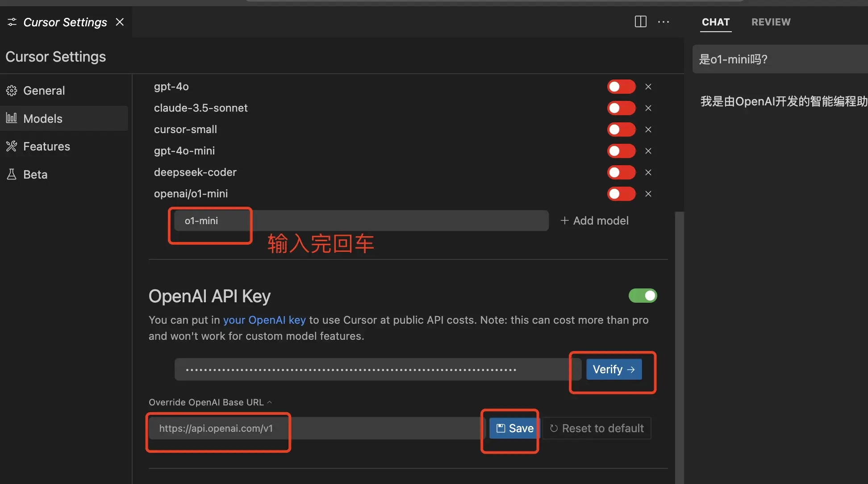Remove the openai/o1-mini model
This screenshot has height=484, width=868.
[648, 194]
